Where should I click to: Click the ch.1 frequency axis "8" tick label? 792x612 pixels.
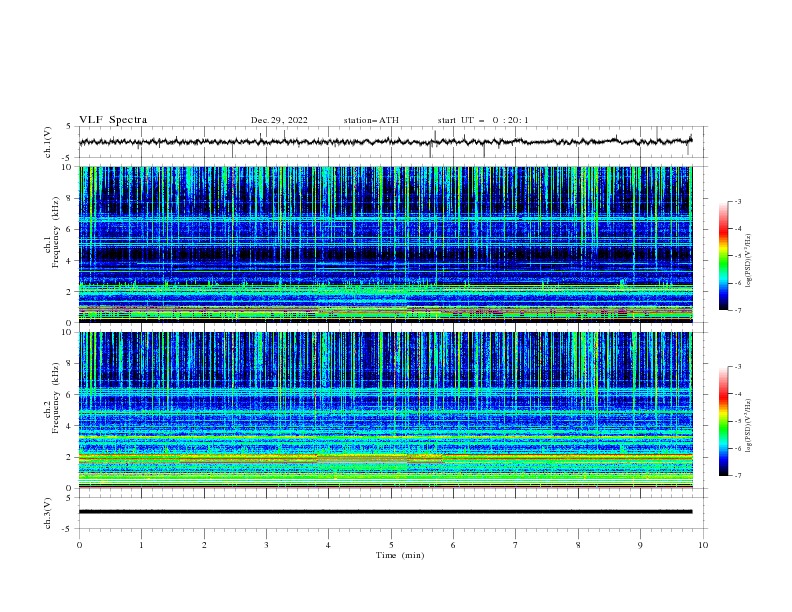tap(69, 198)
